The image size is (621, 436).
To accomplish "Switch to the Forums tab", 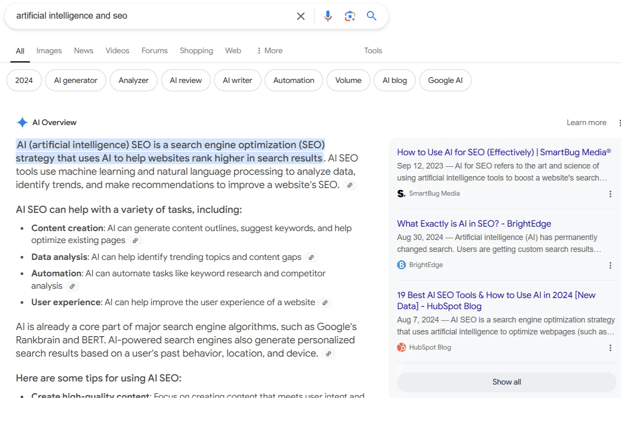I will (154, 51).
